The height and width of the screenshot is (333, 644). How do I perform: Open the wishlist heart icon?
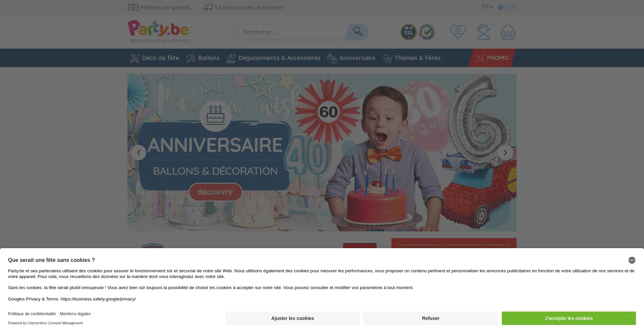pyautogui.click(x=458, y=32)
